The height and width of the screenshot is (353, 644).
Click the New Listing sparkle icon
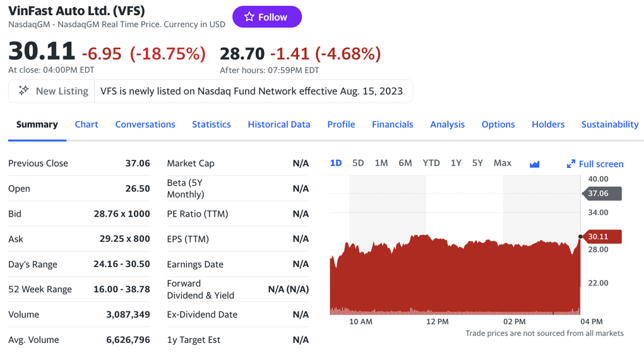(x=24, y=91)
